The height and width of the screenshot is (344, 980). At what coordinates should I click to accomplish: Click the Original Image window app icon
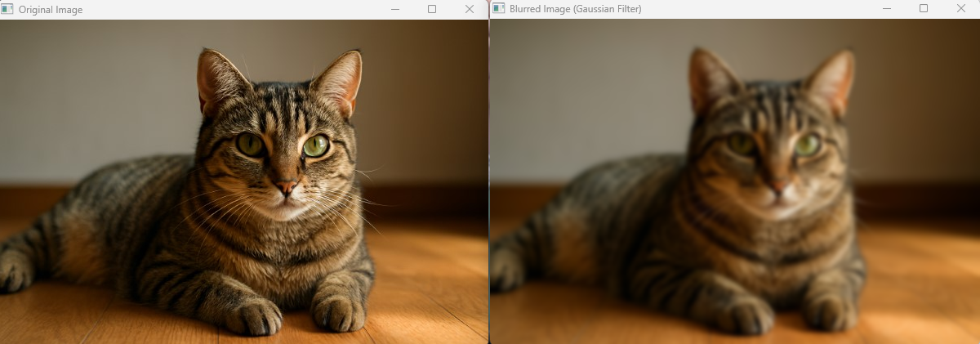tap(7, 9)
